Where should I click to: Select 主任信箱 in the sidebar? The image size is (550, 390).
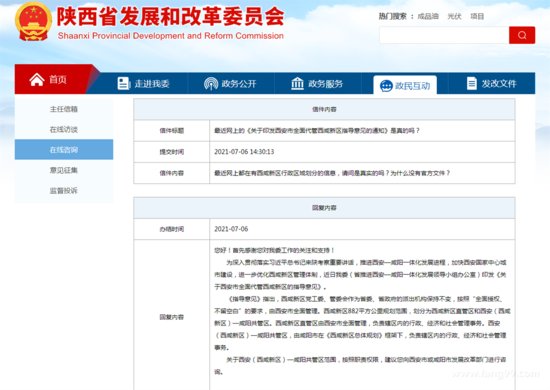pos(64,109)
